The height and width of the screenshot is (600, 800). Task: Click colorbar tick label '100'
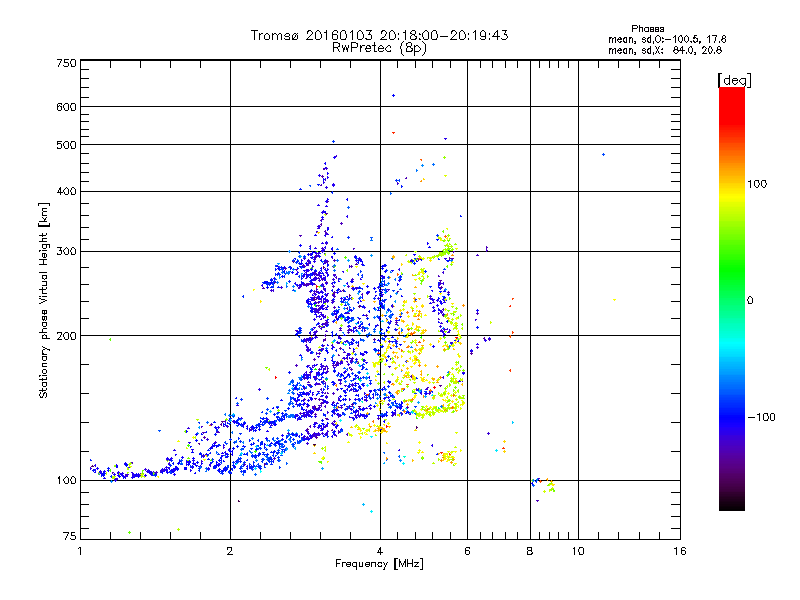pyautogui.click(x=757, y=184)
